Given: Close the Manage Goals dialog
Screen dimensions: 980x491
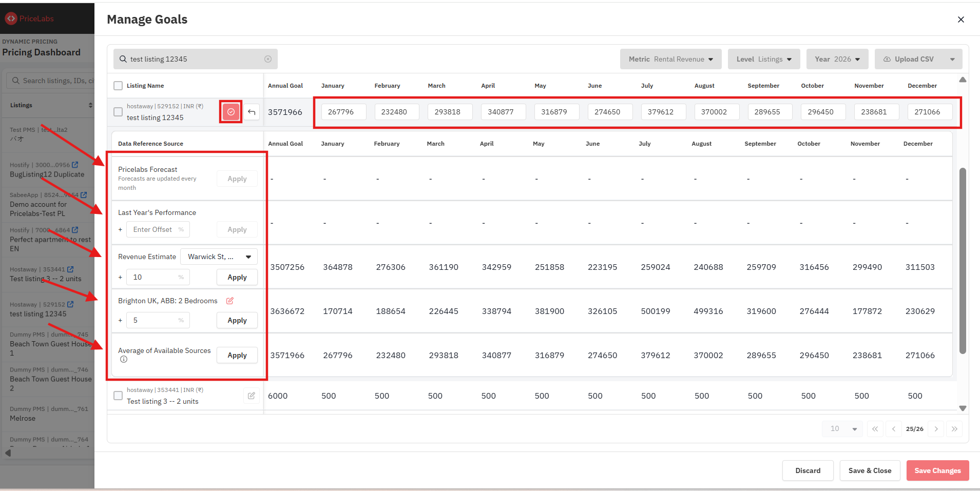Looking at the screenshot, I should (961, 19).
